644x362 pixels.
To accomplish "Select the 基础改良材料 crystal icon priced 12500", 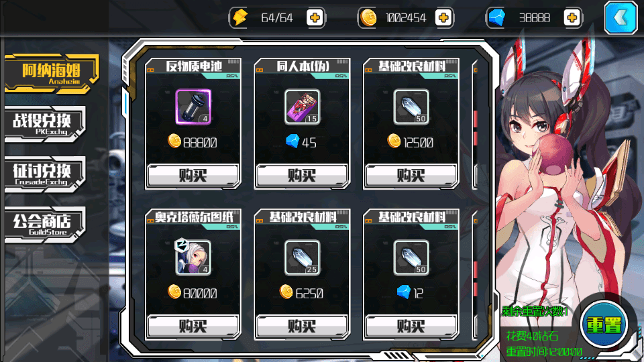I will coord(411,107).
